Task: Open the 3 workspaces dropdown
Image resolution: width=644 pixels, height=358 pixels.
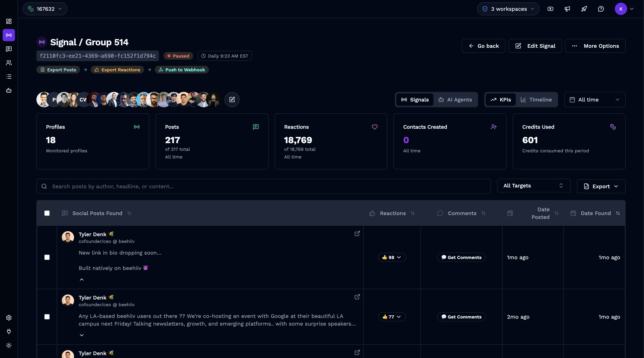Action: pyautogui.click(x=508, y=9)
